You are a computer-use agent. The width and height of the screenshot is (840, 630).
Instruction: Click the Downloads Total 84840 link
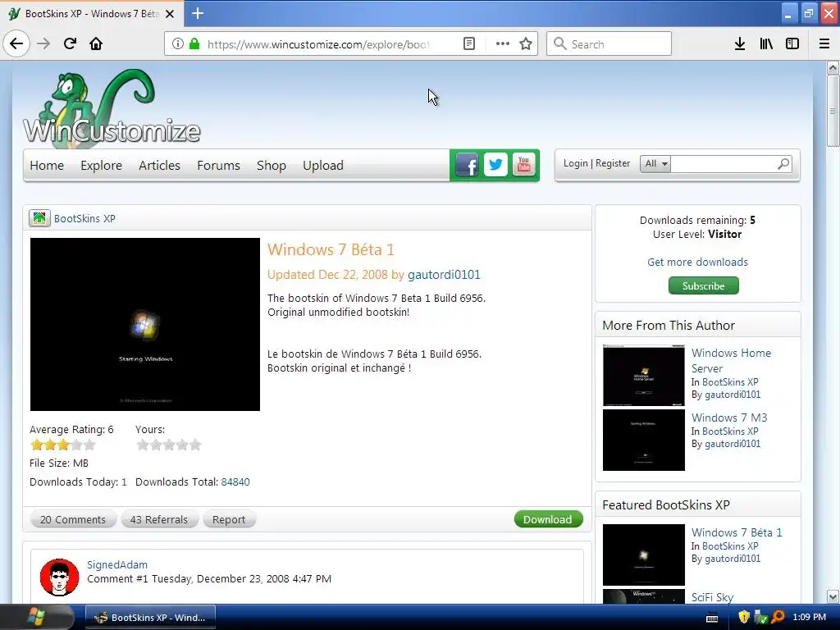pyautogui.click(x=235, y=482)
